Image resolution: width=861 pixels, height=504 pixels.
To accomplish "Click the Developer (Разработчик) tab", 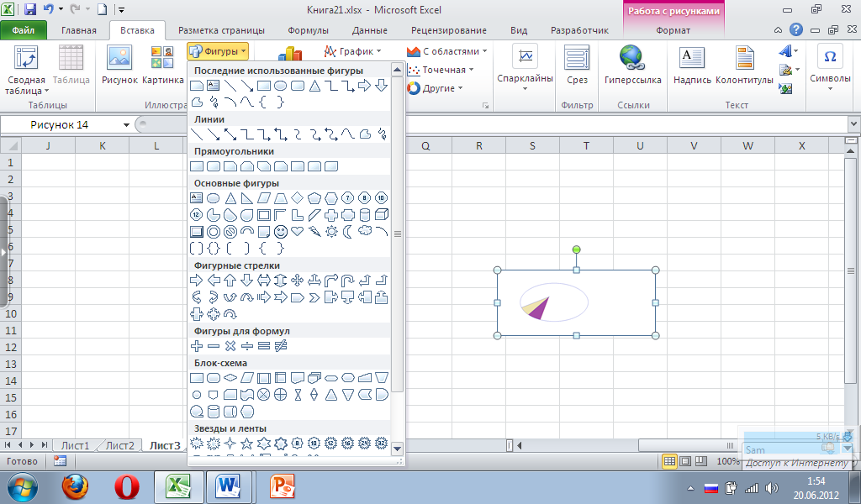I will 579,30.
